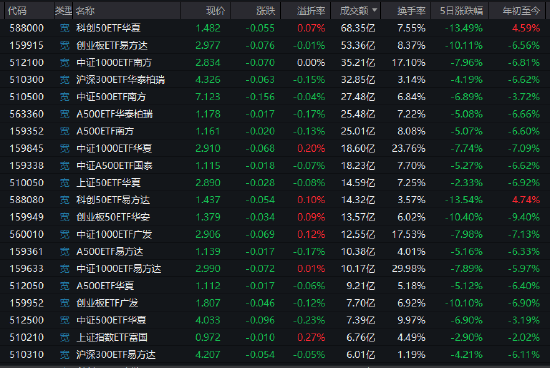Sort by the 换手率 column header
550x368 pixels.
(x=411, y=11)
